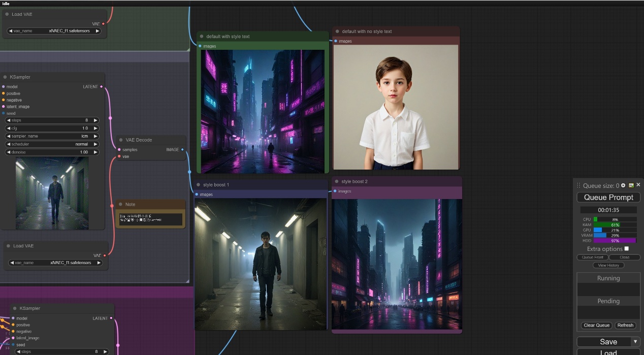Expand the Save button dropdown arrow
The height and width of the screenshot is (355, 644).
[x=635, y=341]
